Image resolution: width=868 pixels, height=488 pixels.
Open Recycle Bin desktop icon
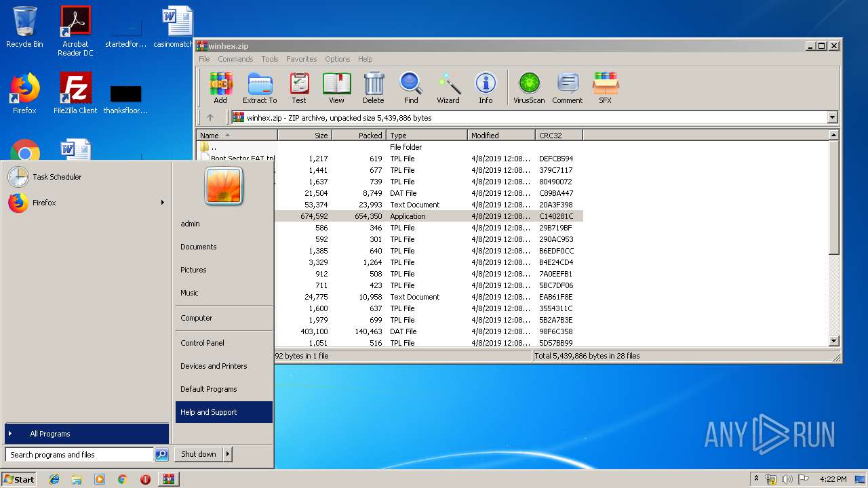[x=24, y=27]
